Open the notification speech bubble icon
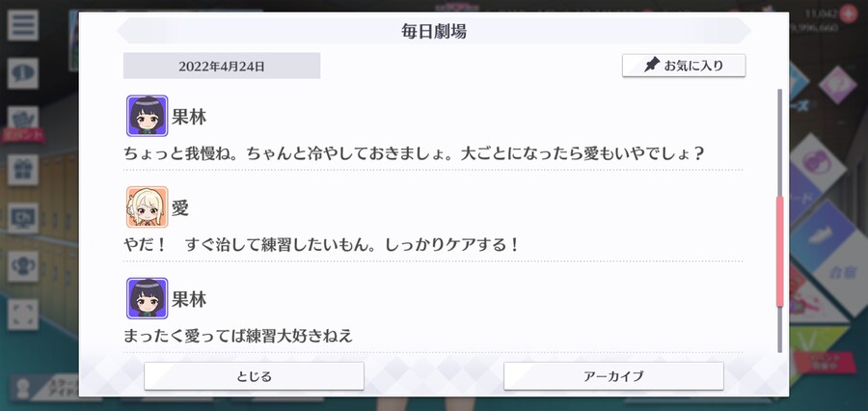Image resolution: width=868 pixels, height=411 pixels. [23, 73]
